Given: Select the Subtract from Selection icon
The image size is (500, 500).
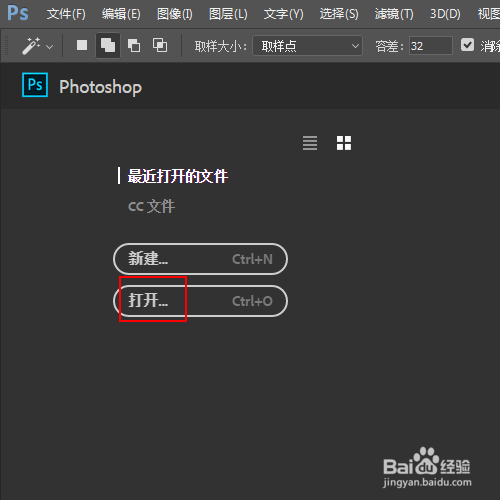Looking at the screenshot, I should pos(134,45).
